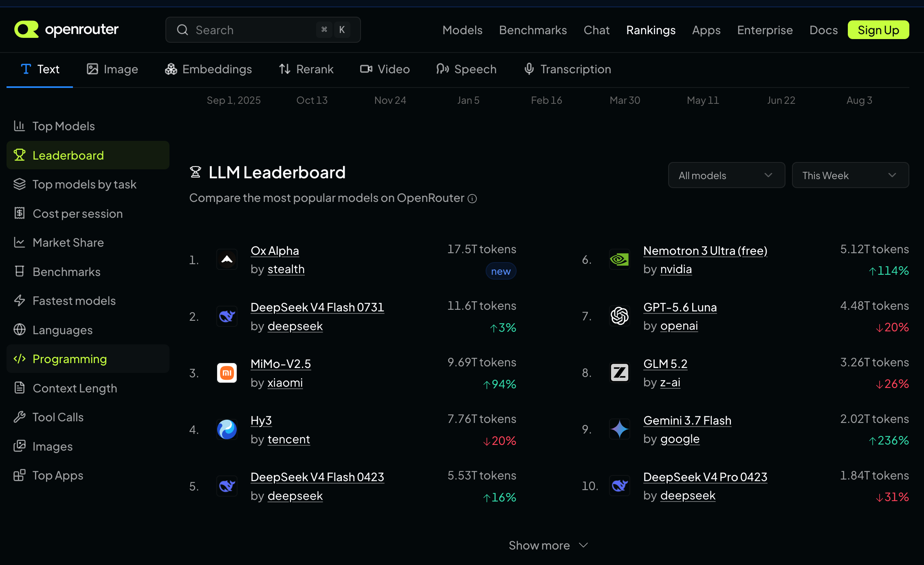
Task: Switch to the Embeddings tab
Action: pos(208,69)
